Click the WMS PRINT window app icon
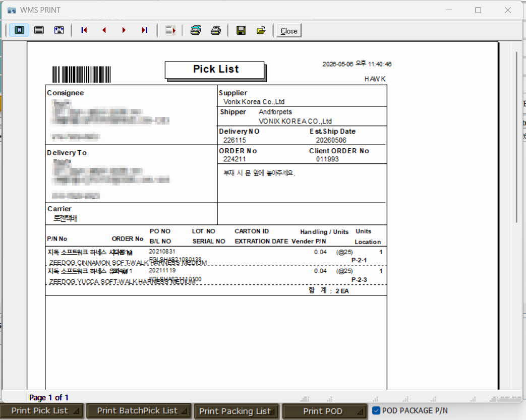The height and width of the screenshot is (420, 526). (12, 11)
